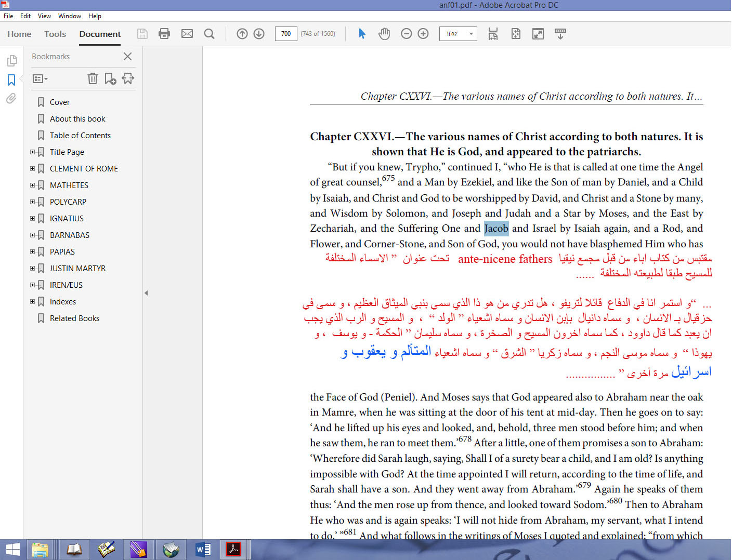Toggle the Bookmarks panel sidebar icon

click(11, 79)
